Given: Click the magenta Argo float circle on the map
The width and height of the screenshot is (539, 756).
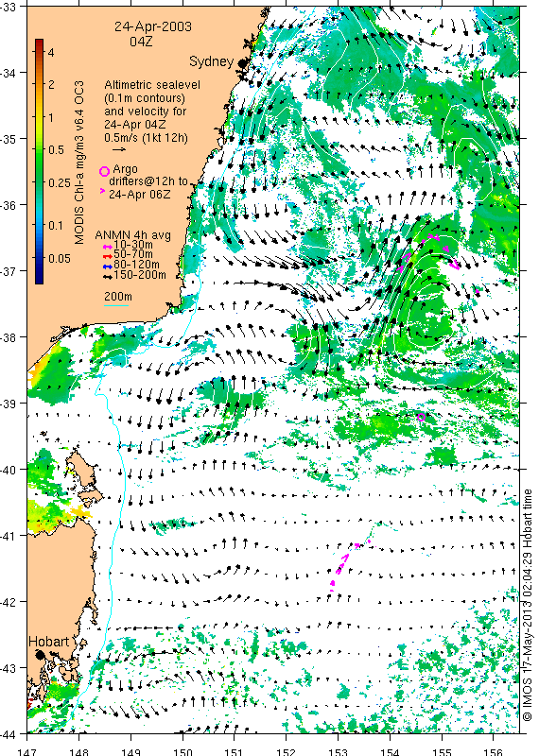Looking at the screenshot, I should click(x=421, y=417).
